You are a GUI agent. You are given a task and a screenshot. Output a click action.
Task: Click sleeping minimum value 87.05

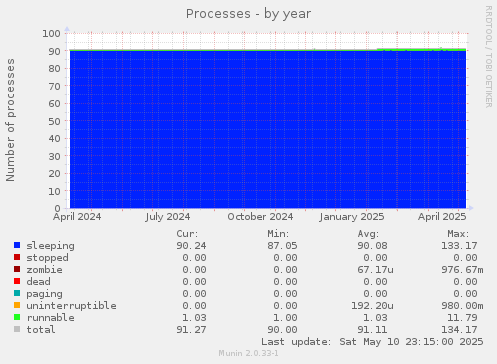click(x=282, y=246)
